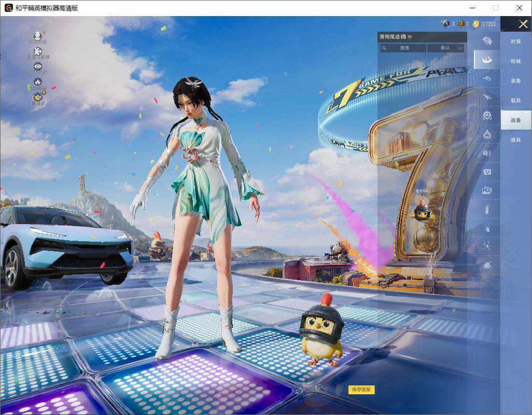Select the glide trail (滑翔尾迹) category icon
This screenshot has height=415, width=532.
tap(487, 60)
